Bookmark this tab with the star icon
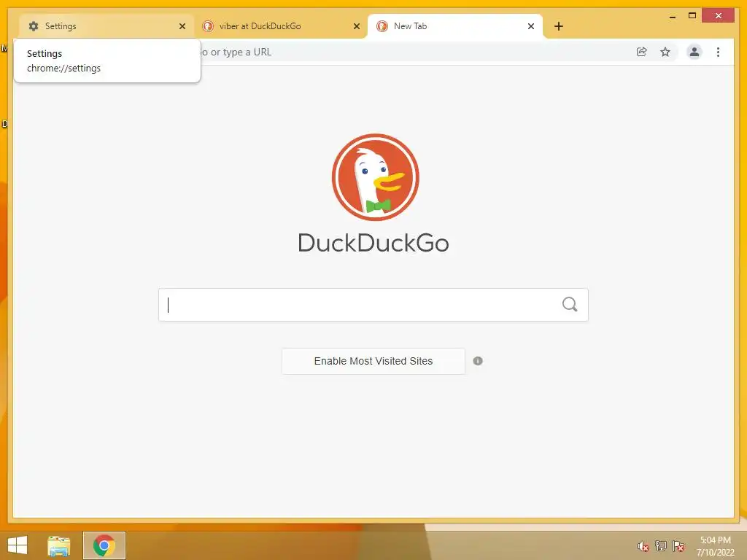The height and width of the screenshot is (560, 747). [x=665, y=52]
